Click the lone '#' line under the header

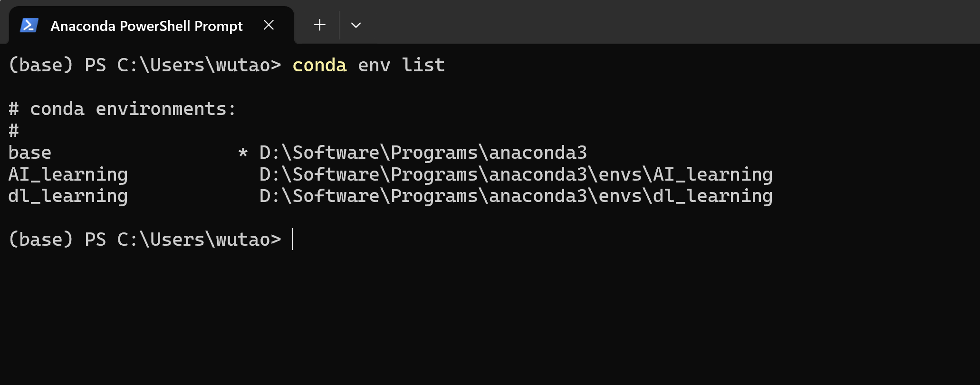click(x=14, y=131)
